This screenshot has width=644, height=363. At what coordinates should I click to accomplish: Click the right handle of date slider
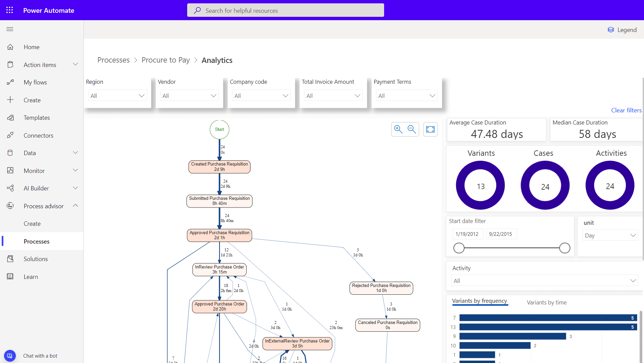(565, 248)
